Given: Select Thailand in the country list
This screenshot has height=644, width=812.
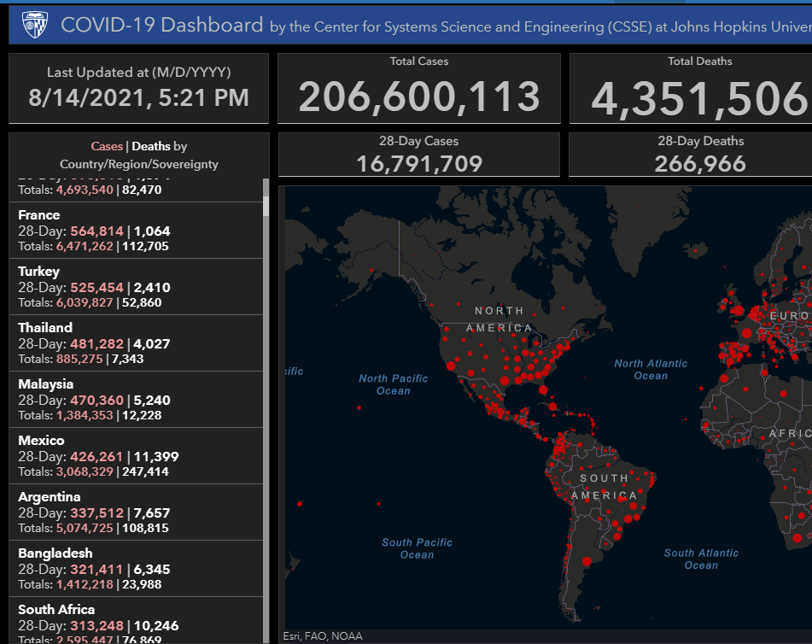Looking at the screenshot, I should pyautogui.click(x=137, y=343).
